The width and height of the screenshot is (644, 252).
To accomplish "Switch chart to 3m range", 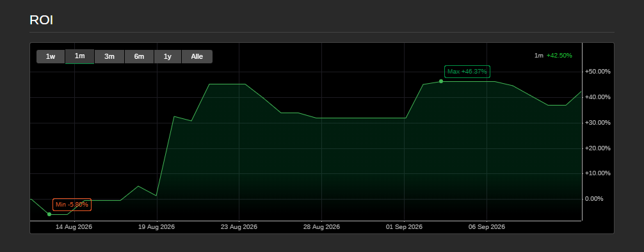I will coord(109,57).
